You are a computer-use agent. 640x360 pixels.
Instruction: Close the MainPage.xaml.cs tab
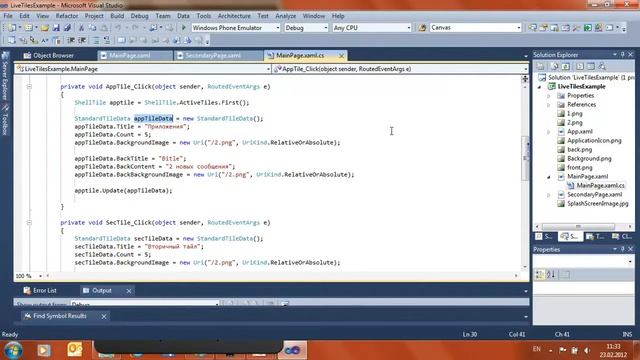(x=341, y=56)
